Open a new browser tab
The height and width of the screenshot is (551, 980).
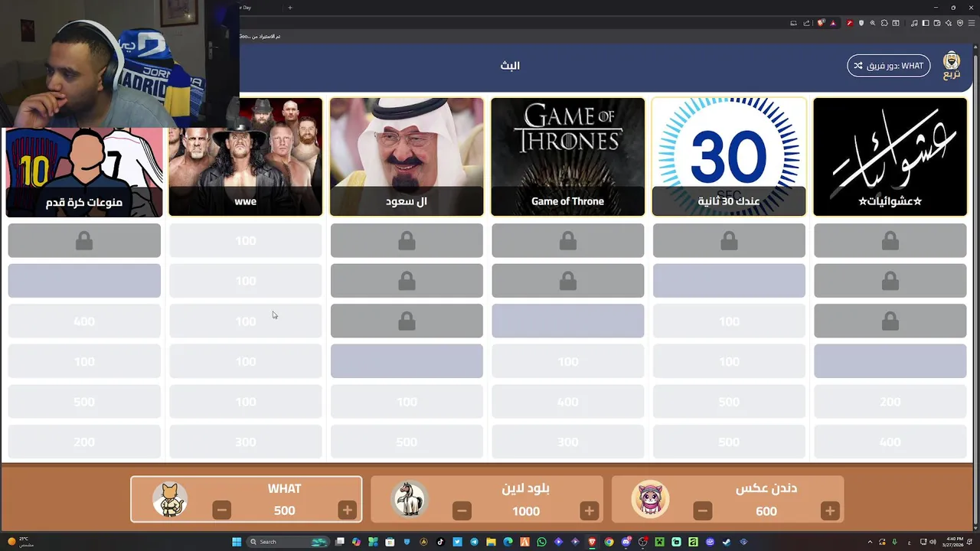point(289,8)
